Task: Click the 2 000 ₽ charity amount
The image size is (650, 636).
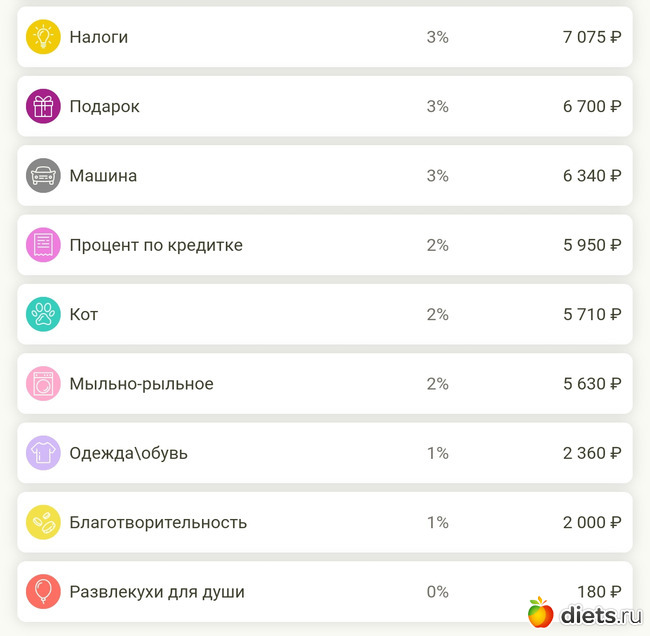Action: [591, 522]
